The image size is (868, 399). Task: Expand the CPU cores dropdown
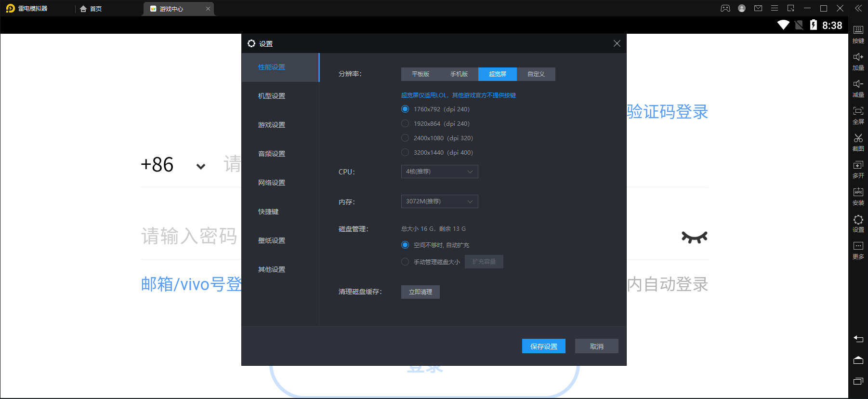(439, 172)
